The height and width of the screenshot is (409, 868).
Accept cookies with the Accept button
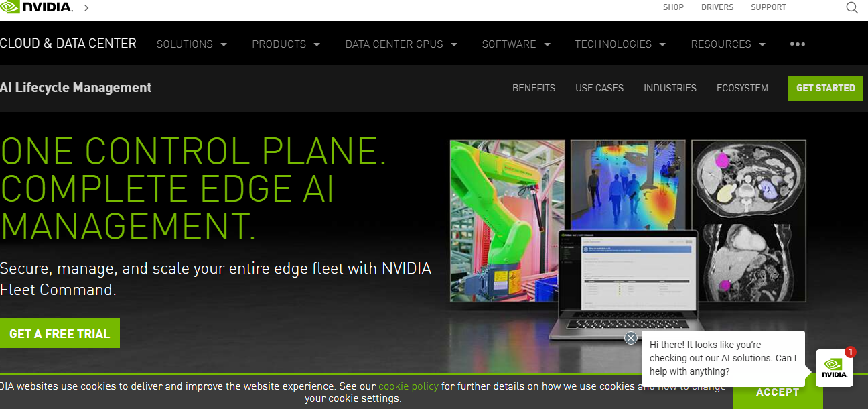click(778, 392)
